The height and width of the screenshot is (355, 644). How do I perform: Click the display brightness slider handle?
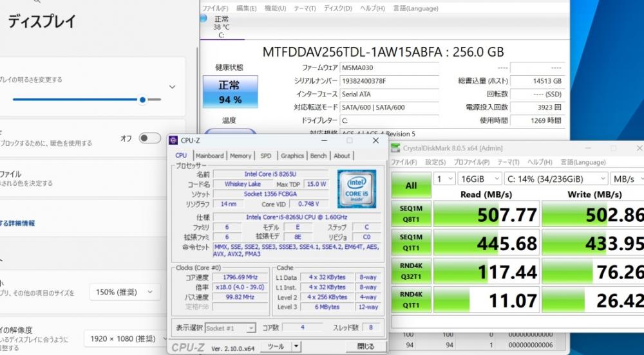click(142, 100)
